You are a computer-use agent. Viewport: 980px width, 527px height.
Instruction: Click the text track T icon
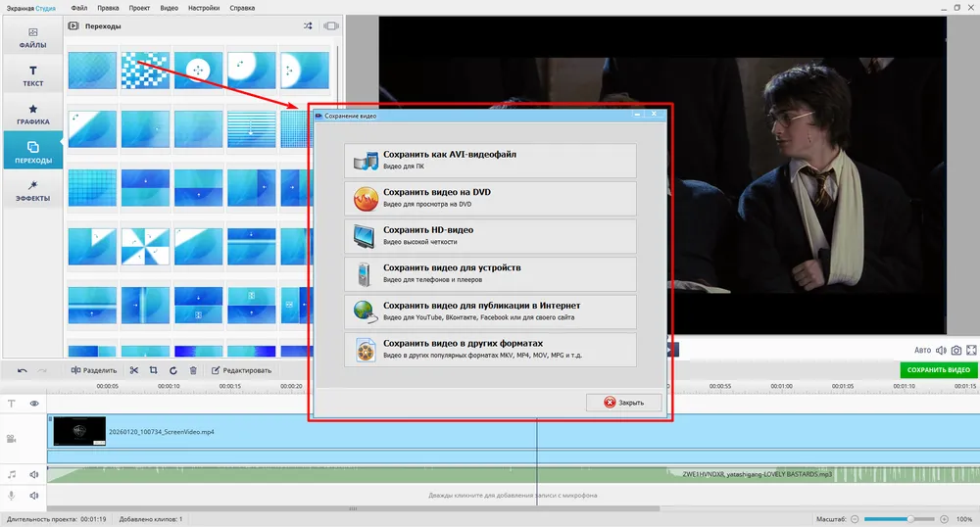(11, 404)
